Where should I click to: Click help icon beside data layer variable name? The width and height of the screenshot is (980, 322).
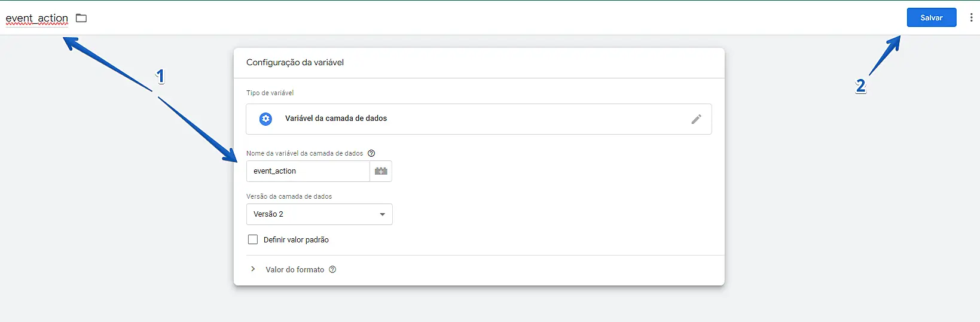pos(371,153)
